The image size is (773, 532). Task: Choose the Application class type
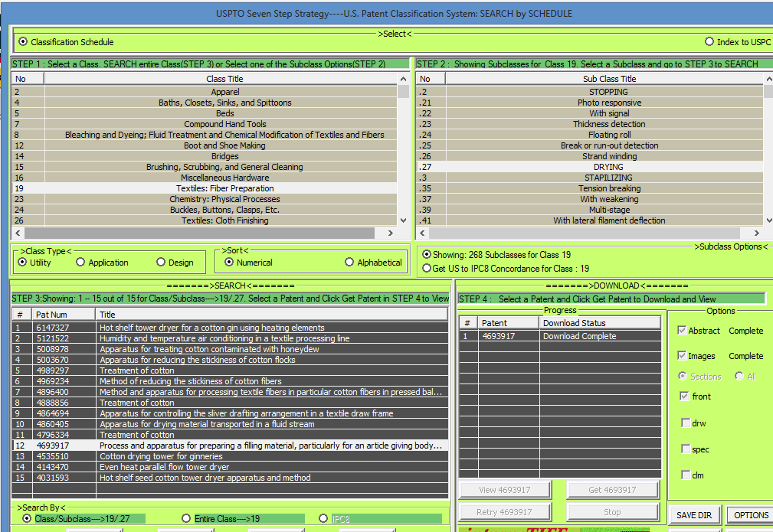(x=80, y=262)
